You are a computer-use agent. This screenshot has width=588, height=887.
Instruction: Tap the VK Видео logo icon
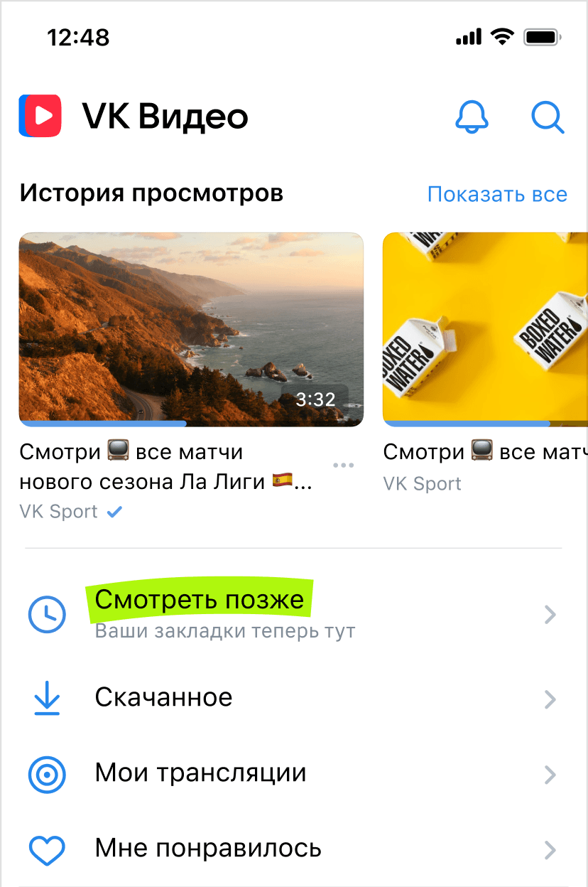pyautogui.click(x=40, y=115)
